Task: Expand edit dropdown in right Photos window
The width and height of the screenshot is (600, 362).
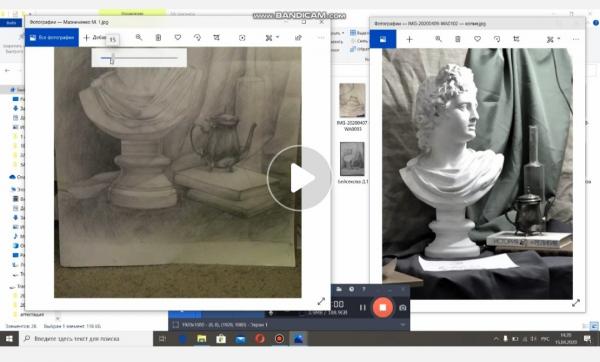Action: point(553,39)
